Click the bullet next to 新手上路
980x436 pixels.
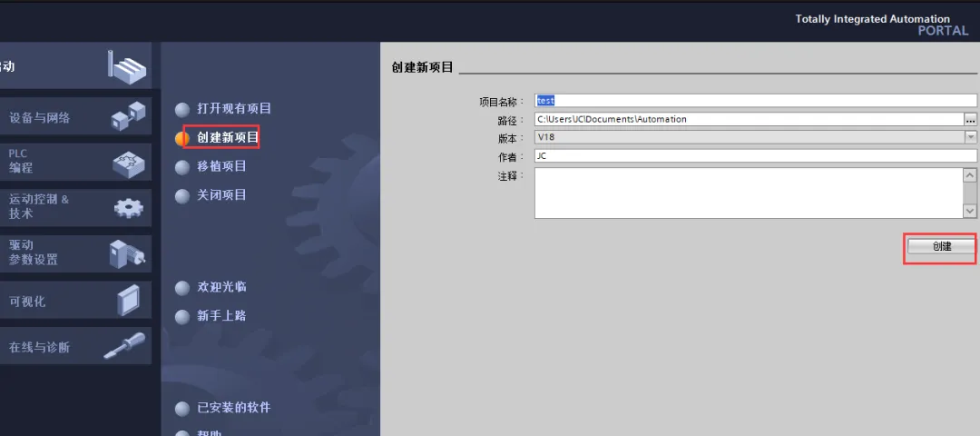click(x=181, y=317)
